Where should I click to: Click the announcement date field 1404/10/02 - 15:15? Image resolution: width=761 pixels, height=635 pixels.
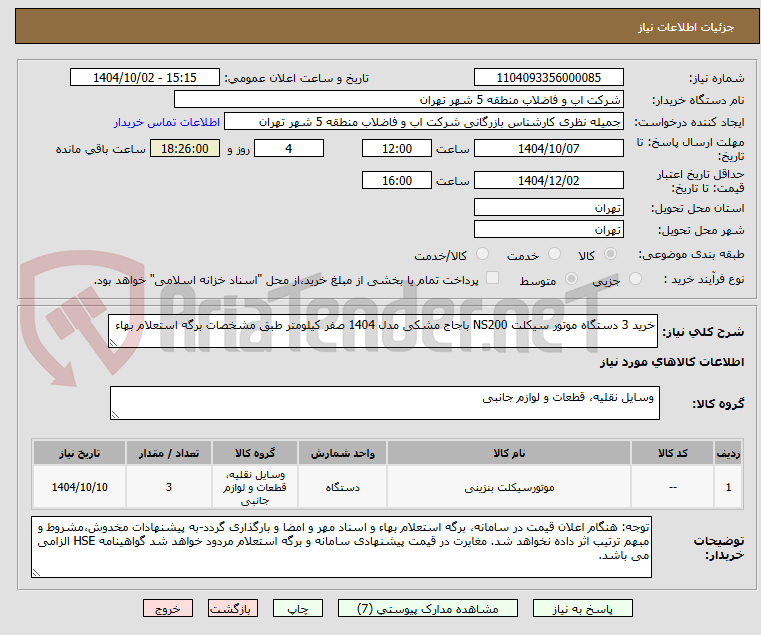pos(145,78)
